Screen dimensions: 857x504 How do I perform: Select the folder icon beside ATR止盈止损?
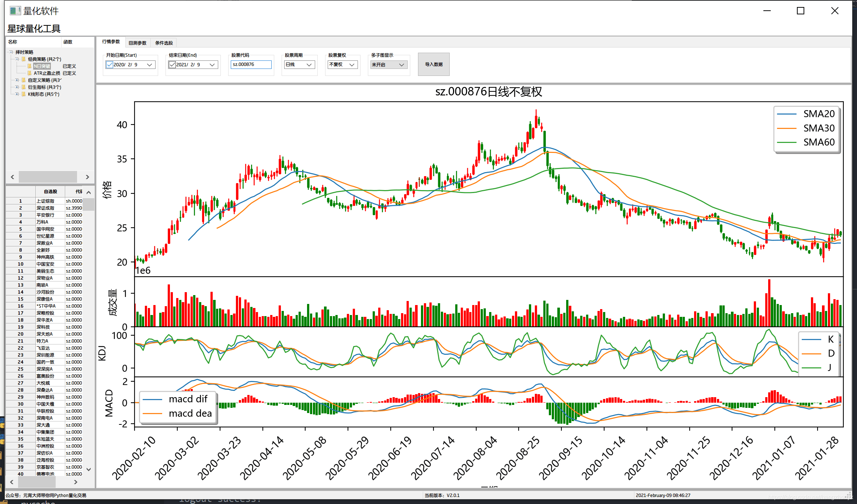(x=30, y=73)
